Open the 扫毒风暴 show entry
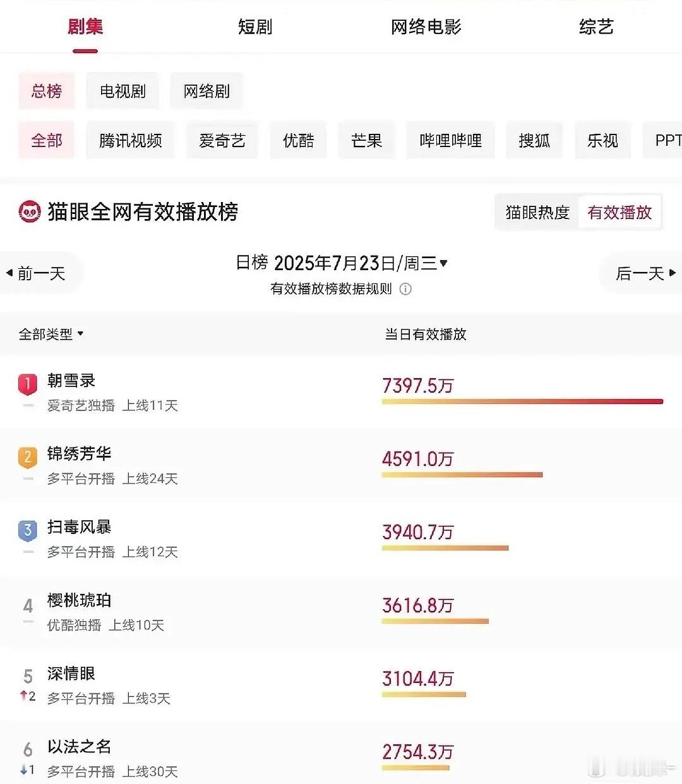This screenshot has width=682, height=784. [341, 538]
